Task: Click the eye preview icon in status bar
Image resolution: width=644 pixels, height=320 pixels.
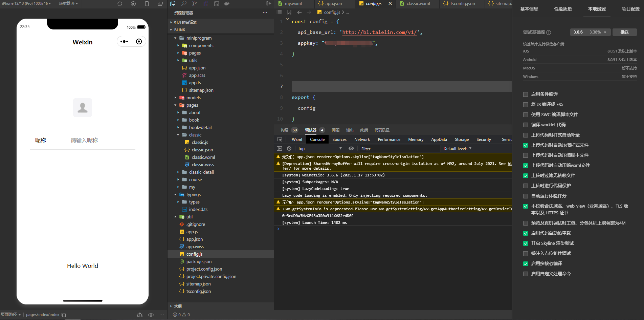Action: 151,315
